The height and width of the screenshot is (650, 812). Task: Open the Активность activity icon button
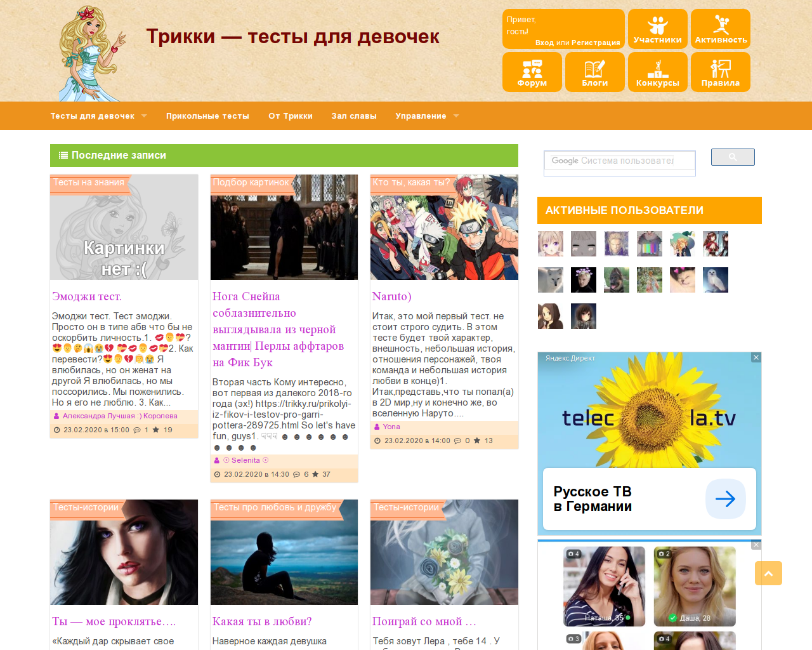coord(721,29)
